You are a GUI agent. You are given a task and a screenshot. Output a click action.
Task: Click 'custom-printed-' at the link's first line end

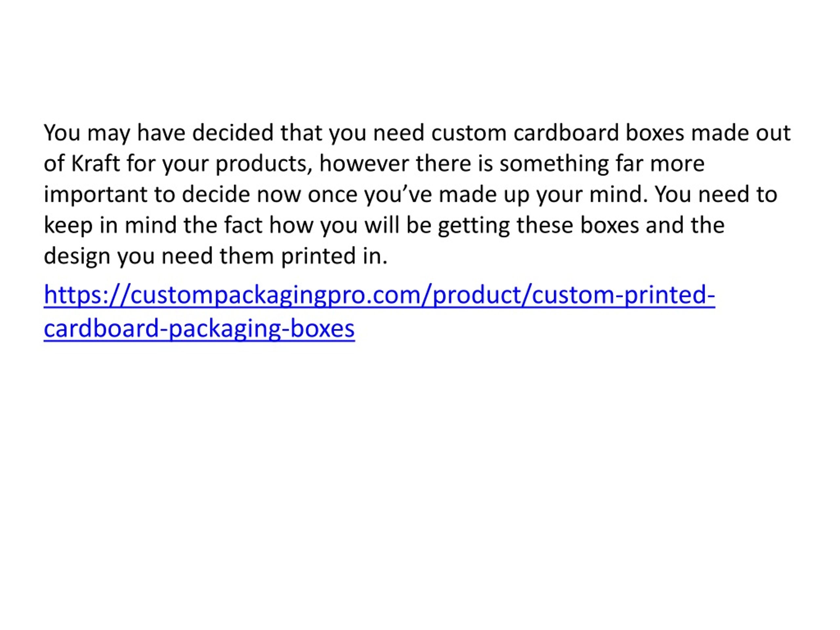(x=623, y=295)
